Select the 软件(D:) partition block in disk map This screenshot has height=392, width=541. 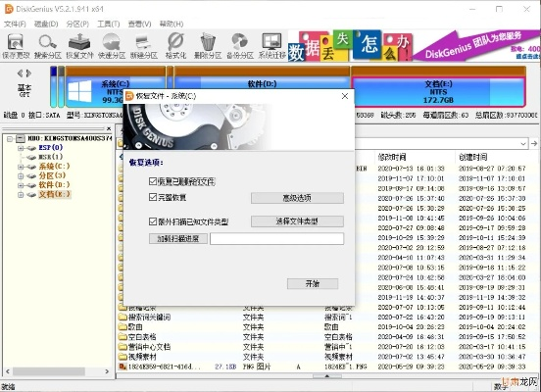click(x=262, y=78)
